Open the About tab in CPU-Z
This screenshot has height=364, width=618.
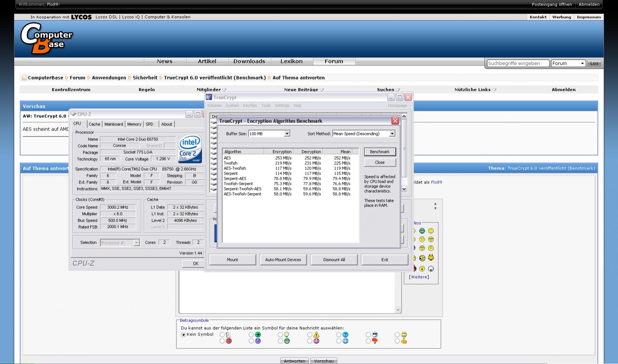point(166,124)
